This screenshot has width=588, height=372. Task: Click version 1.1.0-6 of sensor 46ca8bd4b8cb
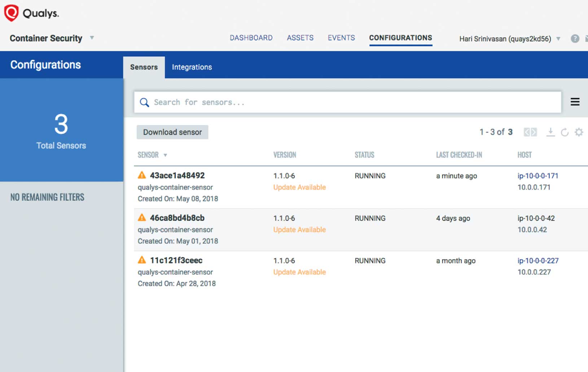click(x=284, y=218)
